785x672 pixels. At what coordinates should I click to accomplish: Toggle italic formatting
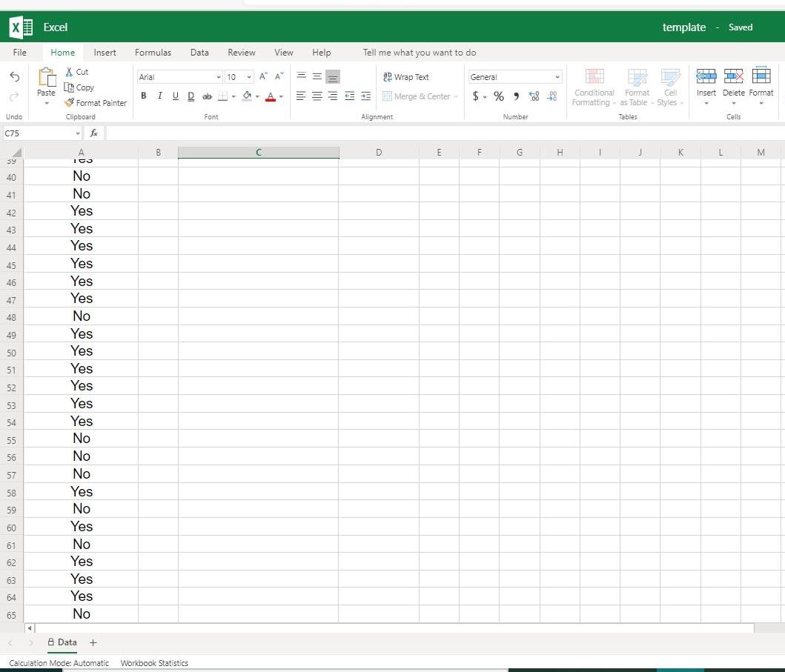point(159,96)
